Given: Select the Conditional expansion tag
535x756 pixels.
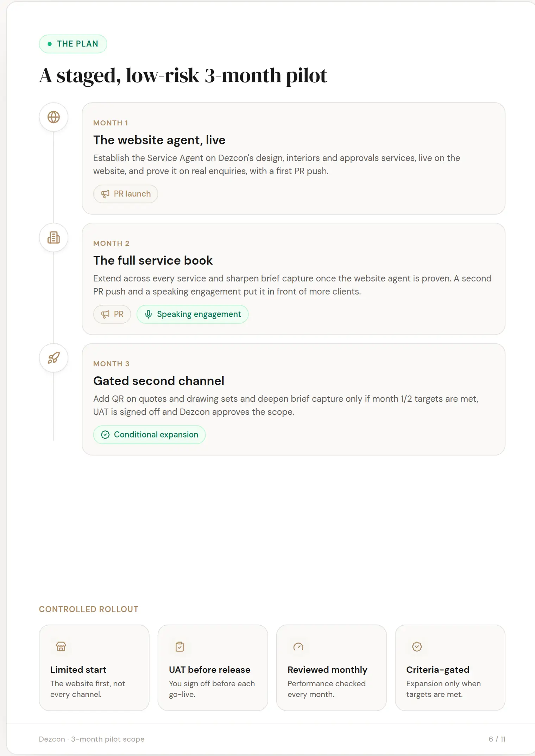Looking at the screenshot, I should 150,435.
